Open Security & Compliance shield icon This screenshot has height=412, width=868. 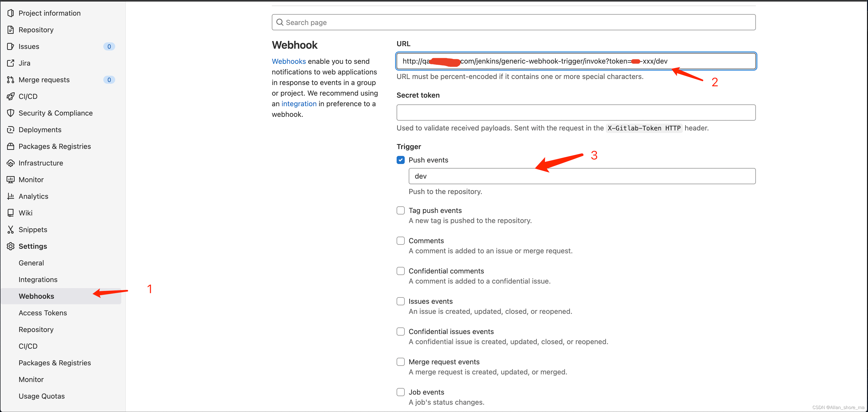coord(10,113)
